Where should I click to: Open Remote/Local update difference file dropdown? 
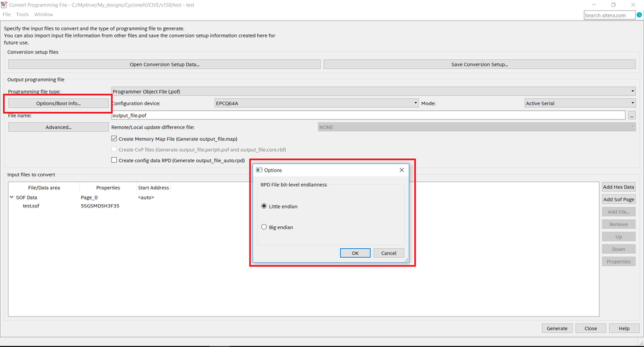click(476, 127)
